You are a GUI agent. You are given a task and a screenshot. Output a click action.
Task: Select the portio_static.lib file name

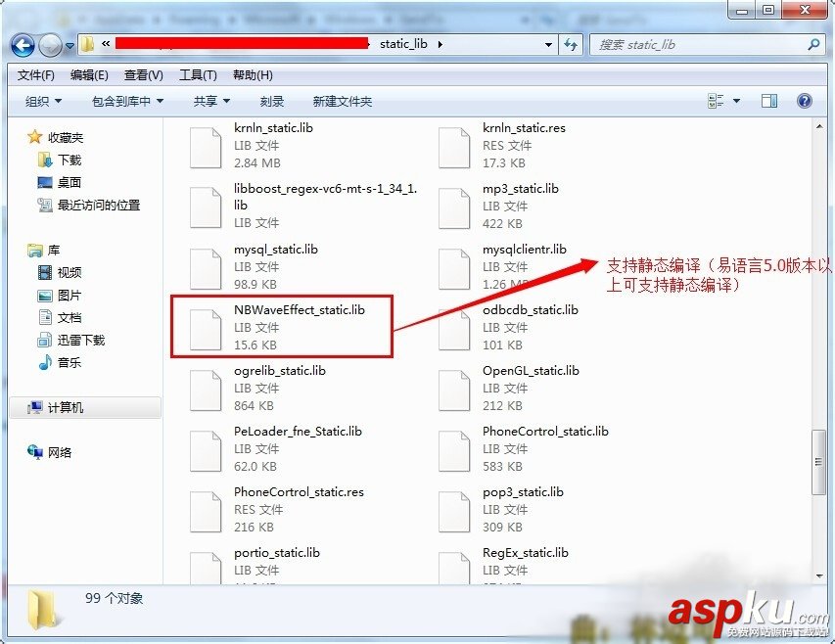click(277, 552)
